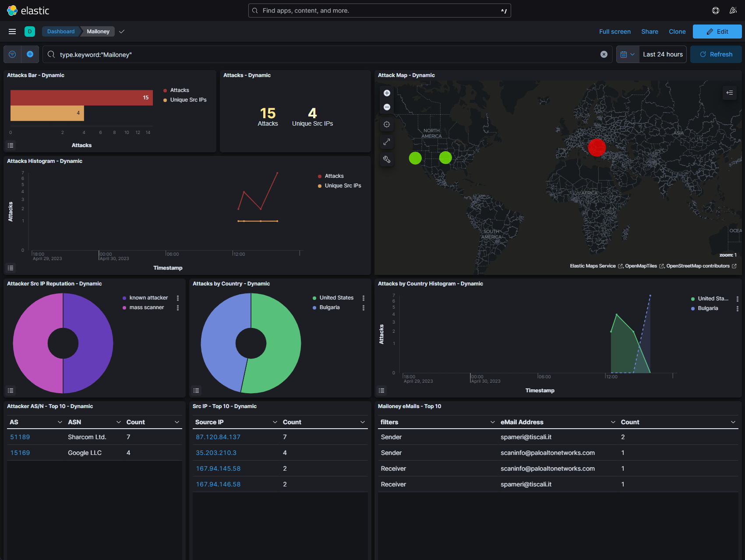Go to the Dashboard breadcrumb
The image size is (745, 560).
coord(61,32)
